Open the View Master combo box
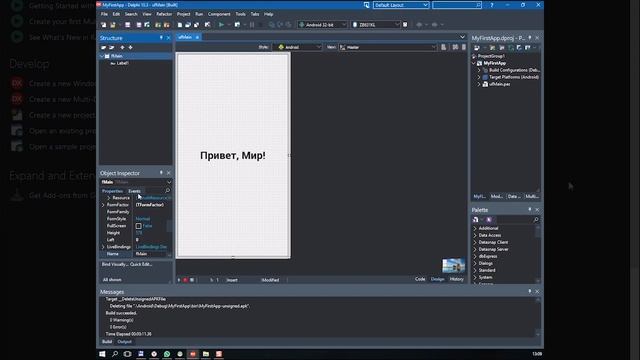 pos(388,47)
